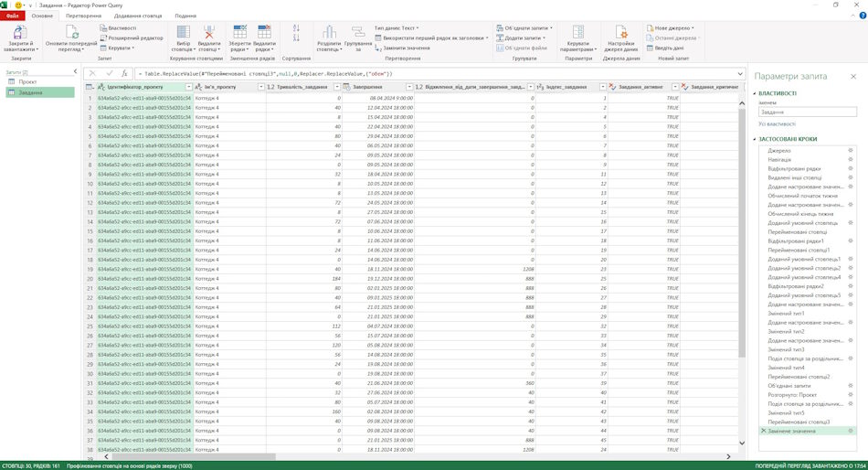Click the Вибір стовпців icon
The image size is (868, 470).
pos(184,32)
